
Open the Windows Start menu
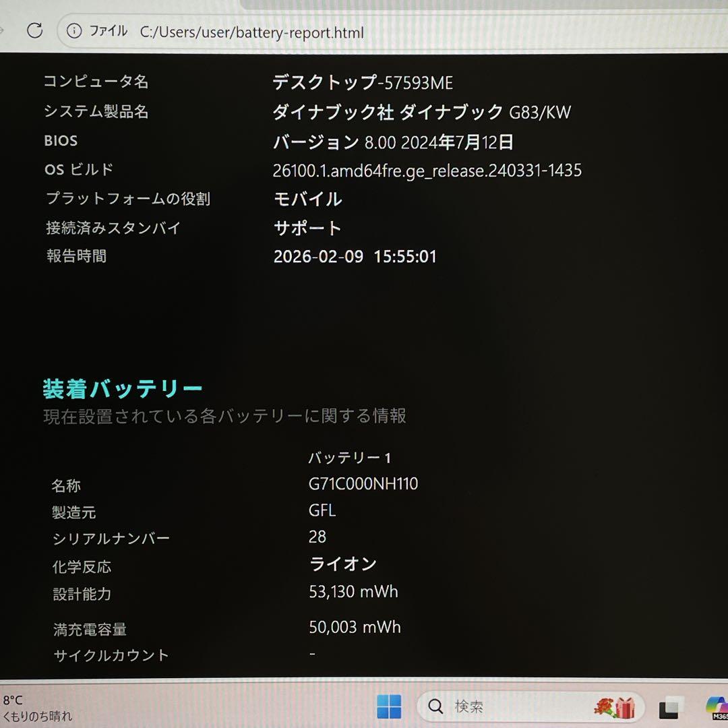pyautogui.click(x=389, y=706)
